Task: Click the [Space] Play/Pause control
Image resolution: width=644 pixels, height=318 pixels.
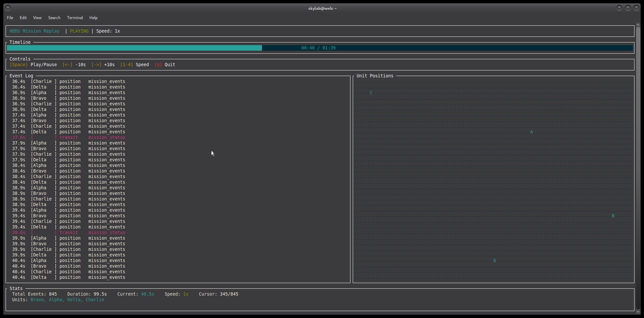Action: pyautogui.click(x=33, y=65)
